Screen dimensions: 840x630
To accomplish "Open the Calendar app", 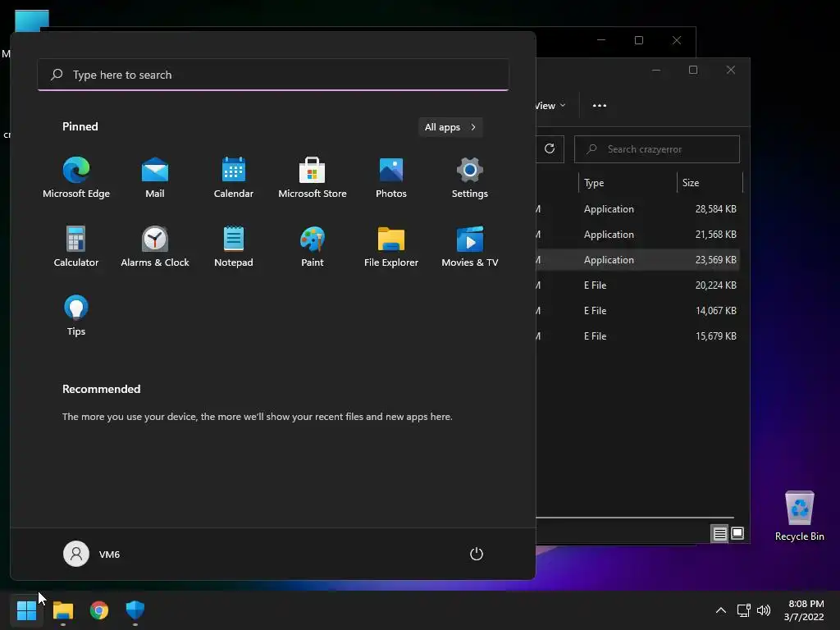I will click(234, 178).
